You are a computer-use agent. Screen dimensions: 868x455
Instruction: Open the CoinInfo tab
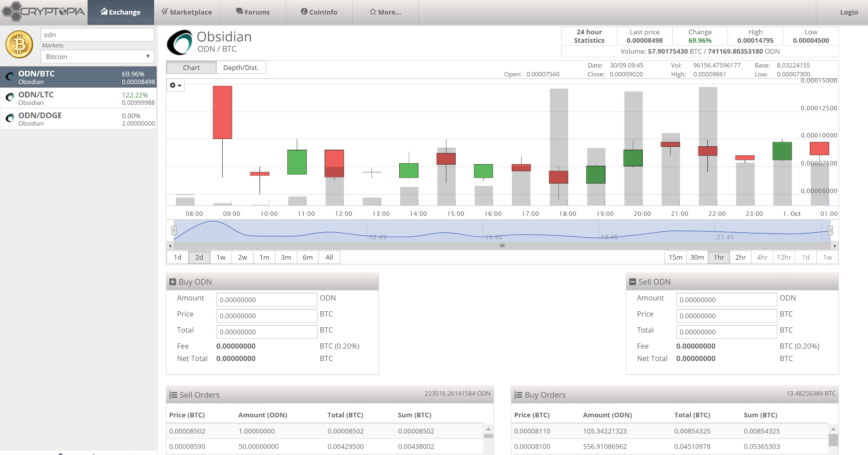[x=319, y=12]
